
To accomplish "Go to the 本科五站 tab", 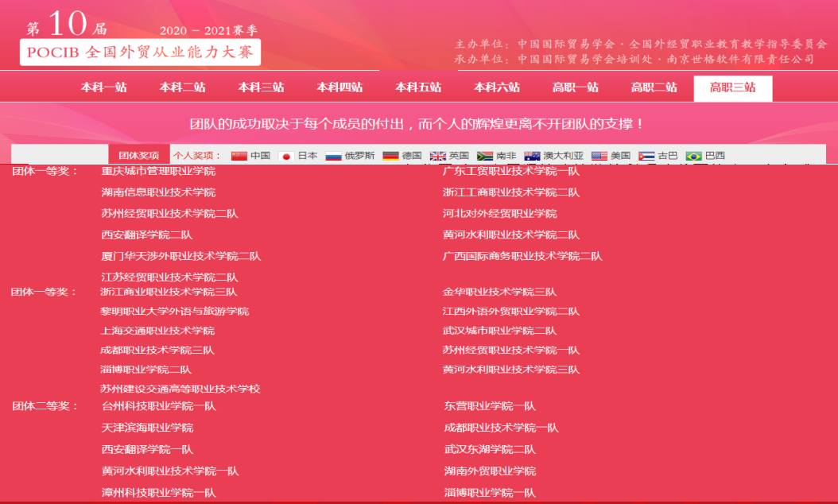I will 418,88.
